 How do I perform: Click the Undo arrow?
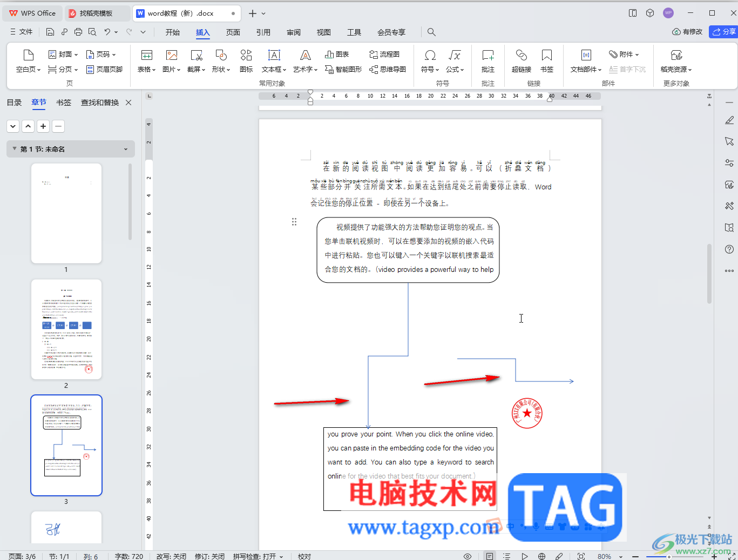[107, 32]
